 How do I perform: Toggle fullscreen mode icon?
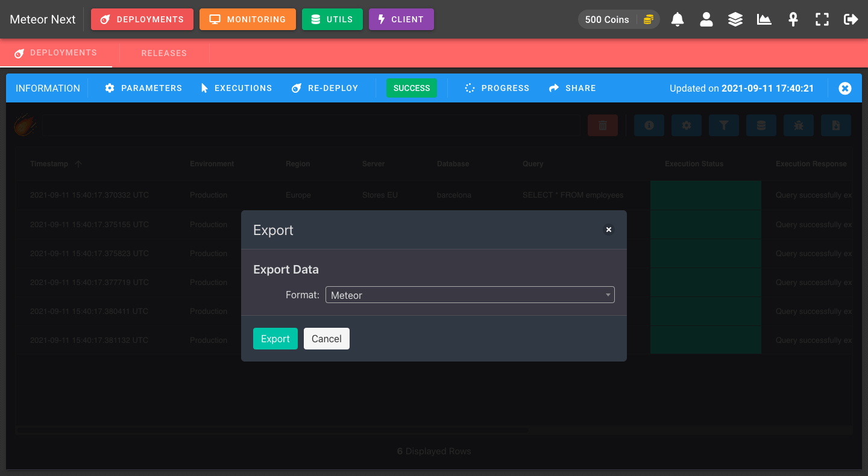pyautogui.click(x=822, y=19)
